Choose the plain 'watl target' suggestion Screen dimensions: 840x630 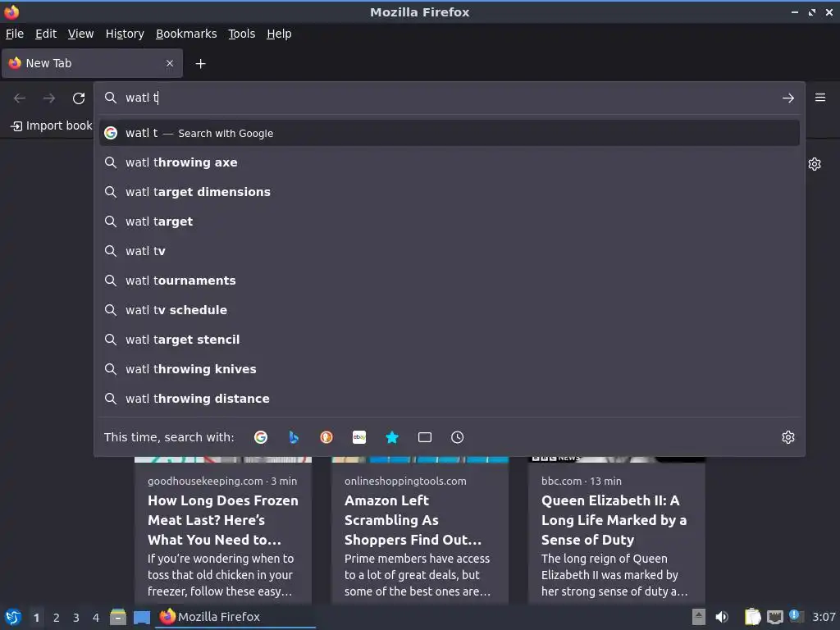(450, 221)
